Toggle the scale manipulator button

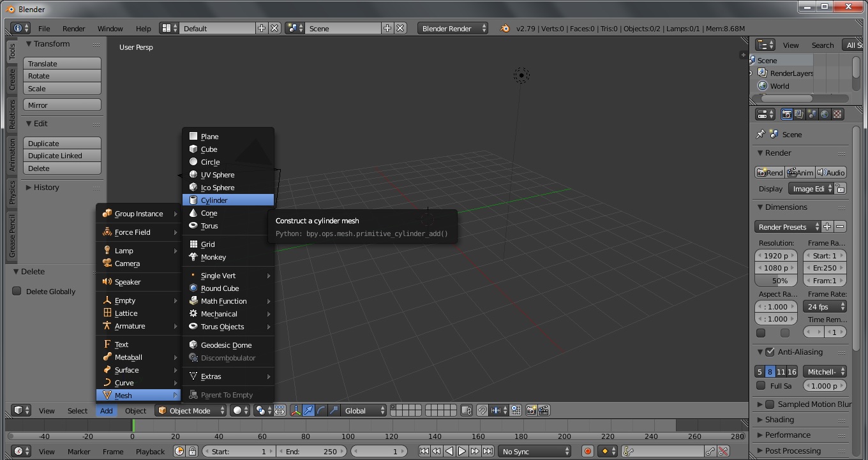334,410
